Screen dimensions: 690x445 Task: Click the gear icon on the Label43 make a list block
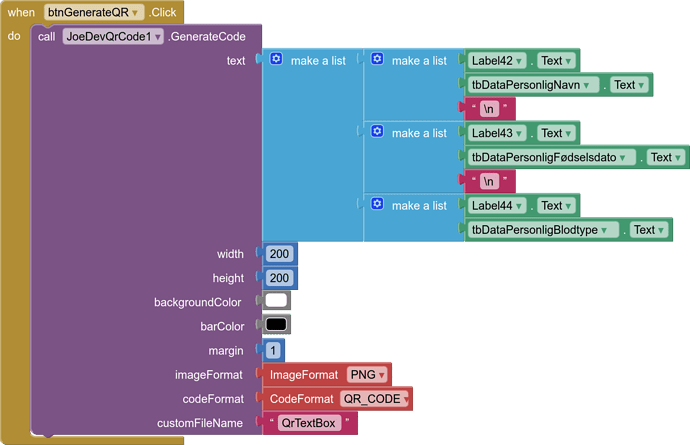(x=378, y=132)
